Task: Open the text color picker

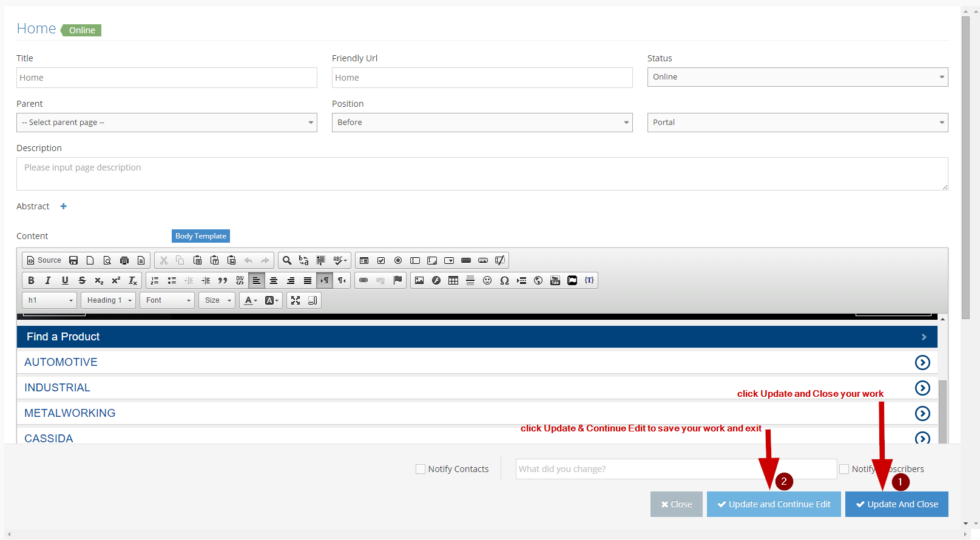Action: click(251, 300)
